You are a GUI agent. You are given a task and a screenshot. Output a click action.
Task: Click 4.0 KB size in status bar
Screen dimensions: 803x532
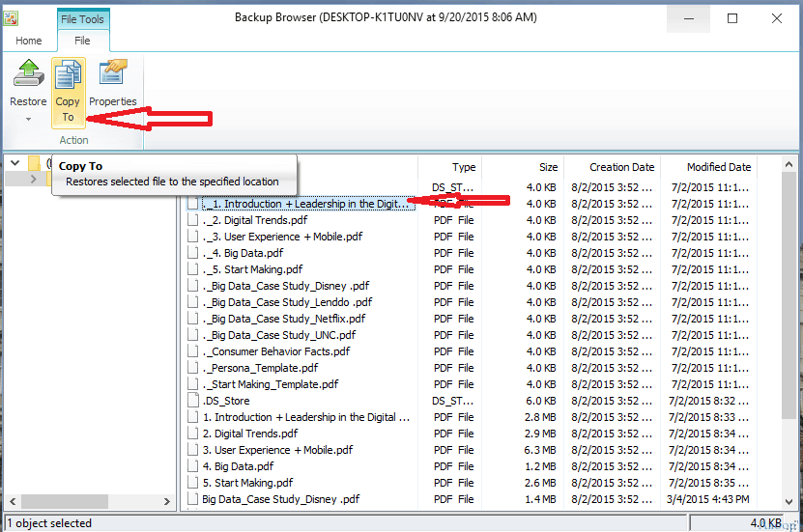coord(765,522)
